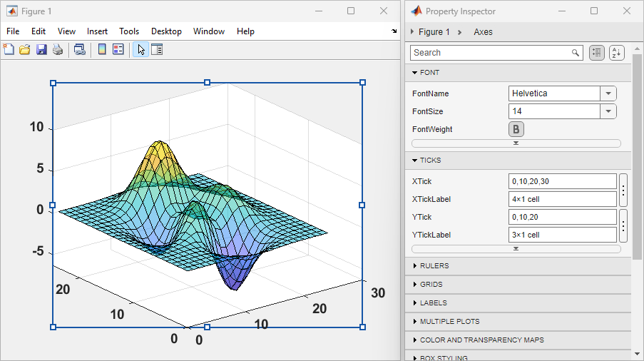This screenshot has height=361, width=644.
Task: Open the Window menu
Action: point(209,31)
